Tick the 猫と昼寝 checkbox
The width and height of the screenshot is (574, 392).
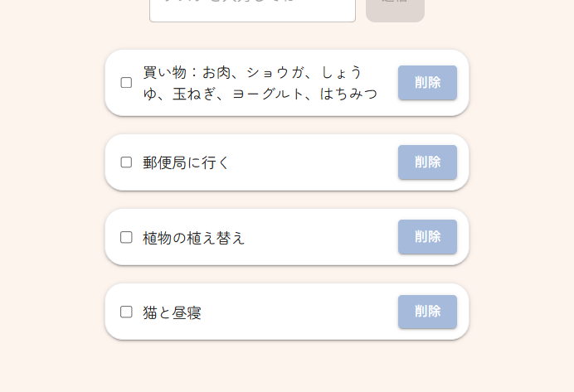126,312
